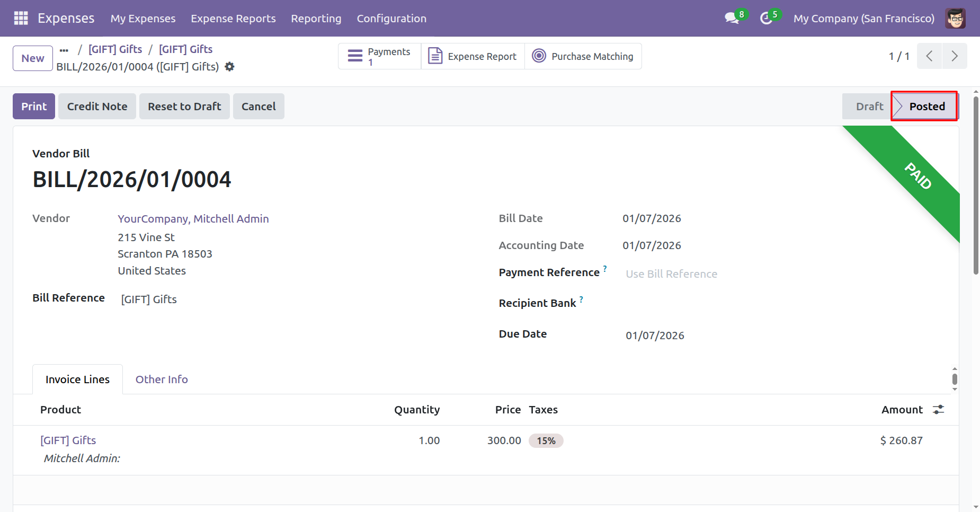This screenshot has height=512, width=980.
Task: Open the apps grid home menu
Action: coord(21,18)
